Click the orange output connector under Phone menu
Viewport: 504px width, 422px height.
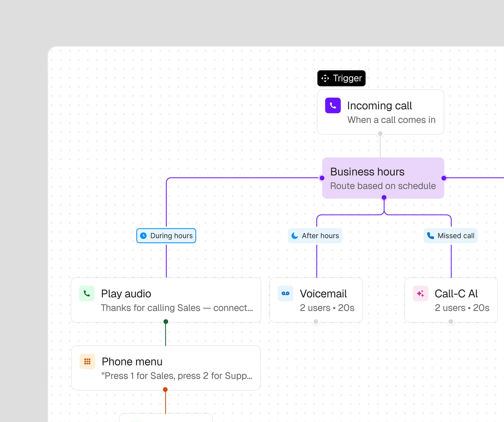point(165,390)
